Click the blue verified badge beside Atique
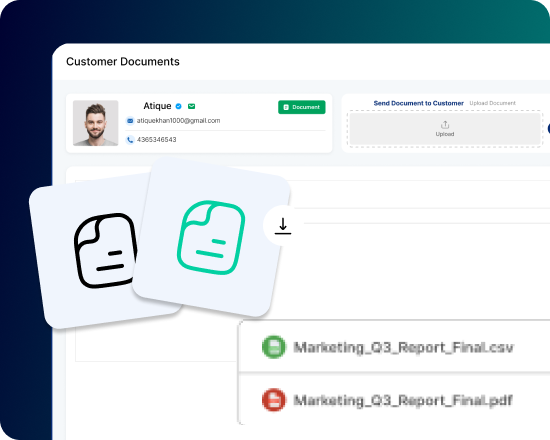 179,106
